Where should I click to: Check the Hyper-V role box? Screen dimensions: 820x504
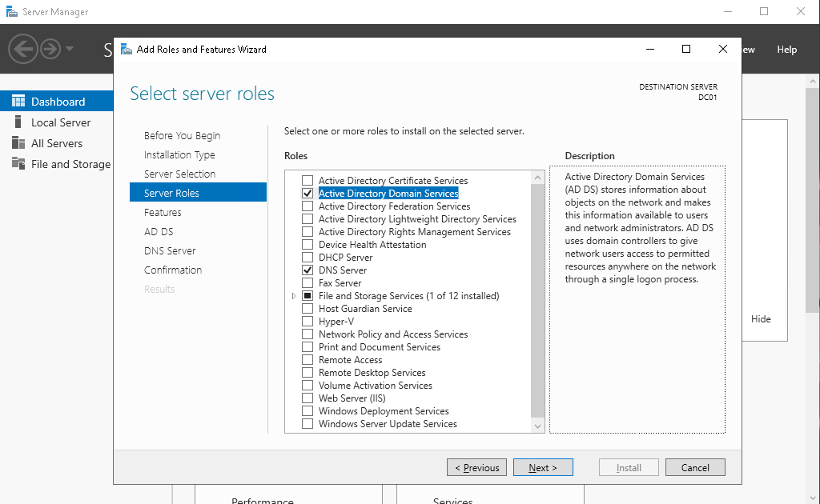click(307, 322)
